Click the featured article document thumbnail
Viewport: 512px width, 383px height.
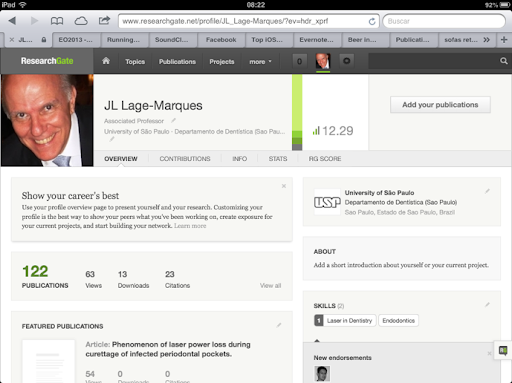tap(49, 361)
